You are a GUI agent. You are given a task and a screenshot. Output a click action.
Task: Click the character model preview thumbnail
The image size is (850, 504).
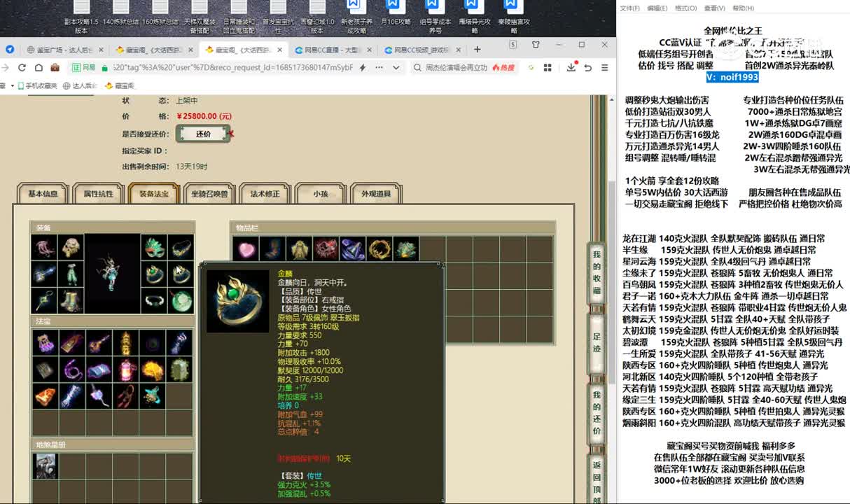[x=112, y=274]
